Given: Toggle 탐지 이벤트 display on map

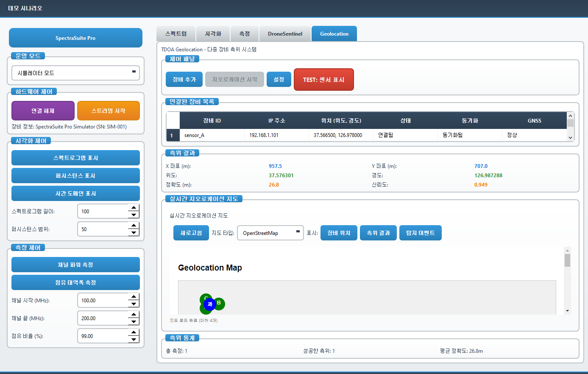Looking at the screenshot, I should pyautogui.click(x=420, y=233).
